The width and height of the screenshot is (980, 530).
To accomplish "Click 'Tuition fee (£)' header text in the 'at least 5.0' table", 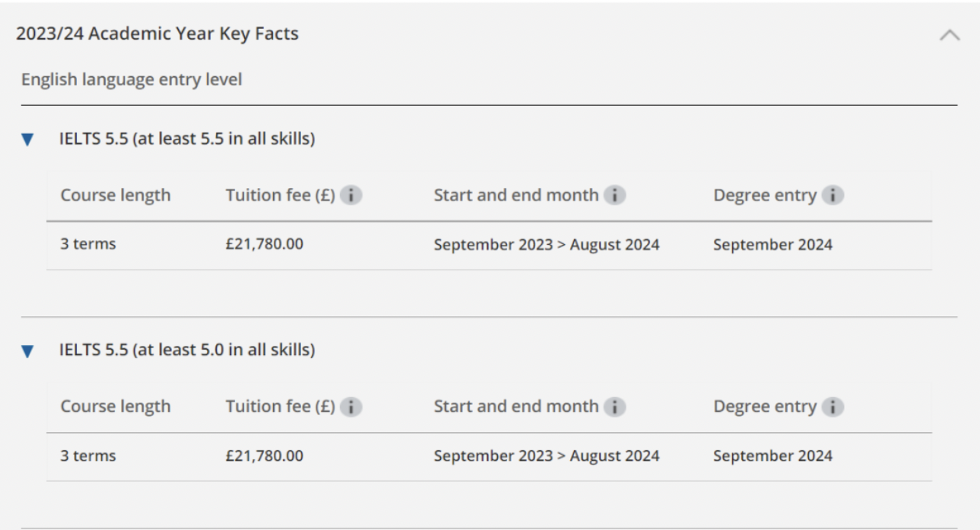I will tap(280, 406).
